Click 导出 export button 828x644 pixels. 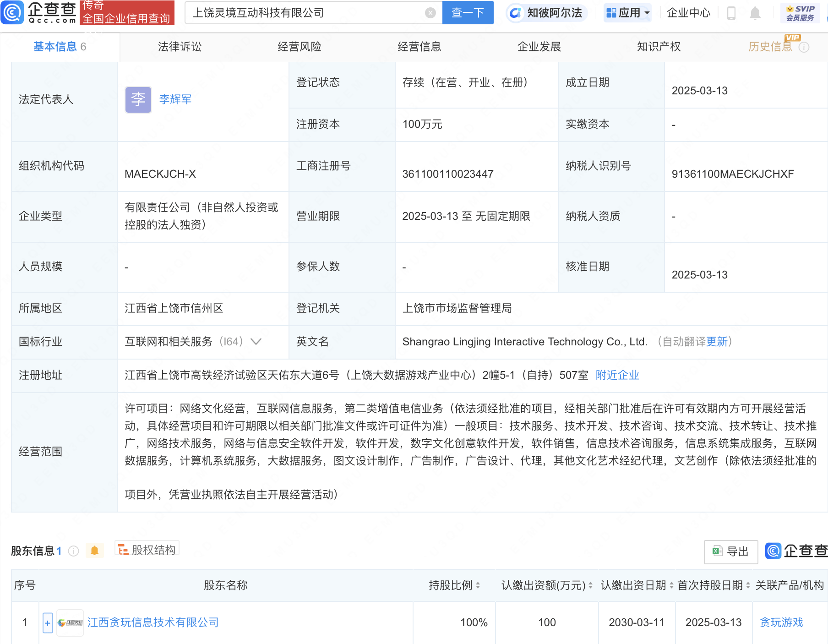[731, 551]
